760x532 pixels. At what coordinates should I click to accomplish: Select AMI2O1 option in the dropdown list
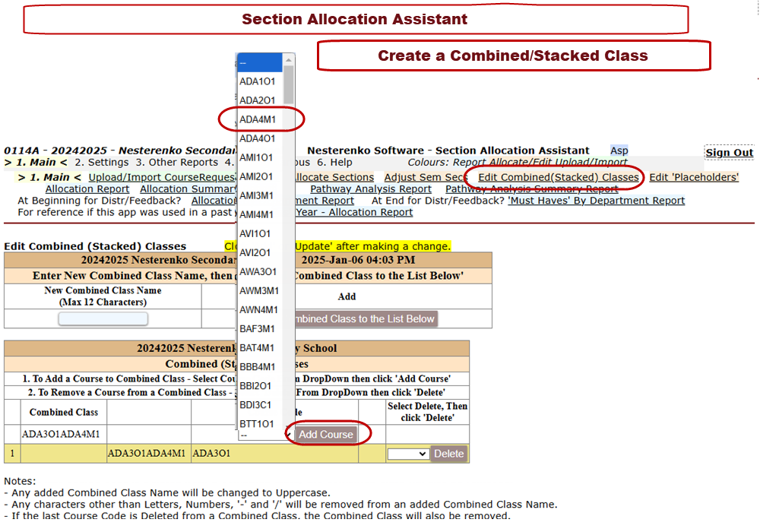258,176
